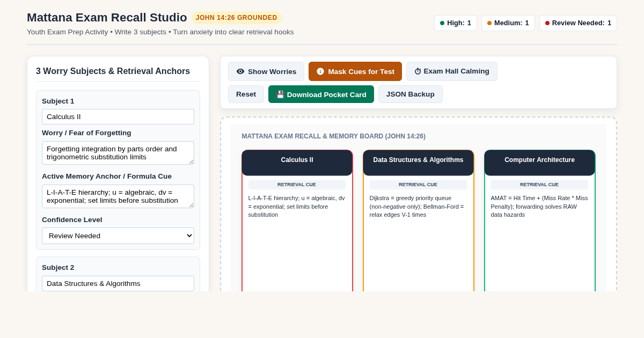Click the JOHN 14:26 GROUNDED badge
This screenshot has width=644, height=338.
pos(237,18)
